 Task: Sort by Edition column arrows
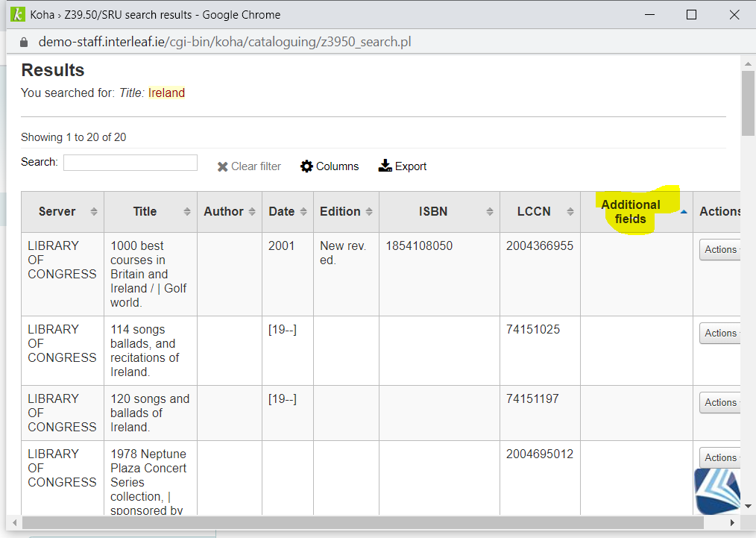(x=369, y=211)
